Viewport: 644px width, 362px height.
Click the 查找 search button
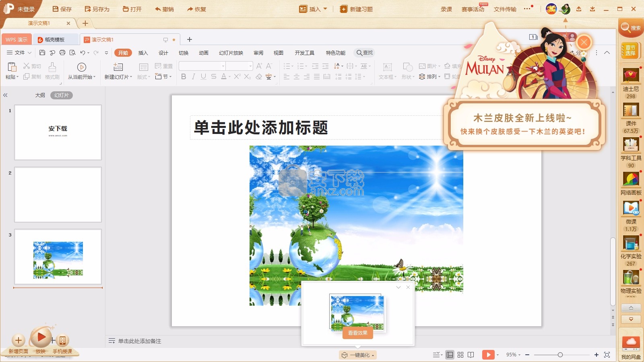point(365,53)
